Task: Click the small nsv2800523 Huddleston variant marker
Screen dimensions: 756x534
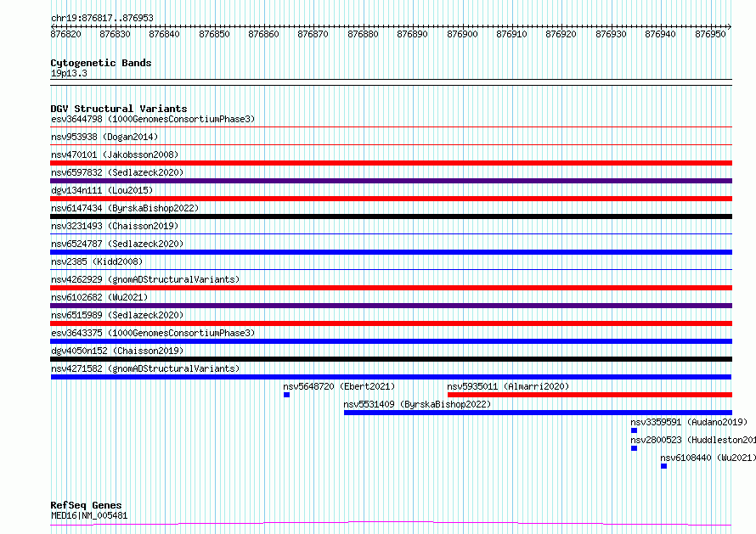Action: click(634, 448)
